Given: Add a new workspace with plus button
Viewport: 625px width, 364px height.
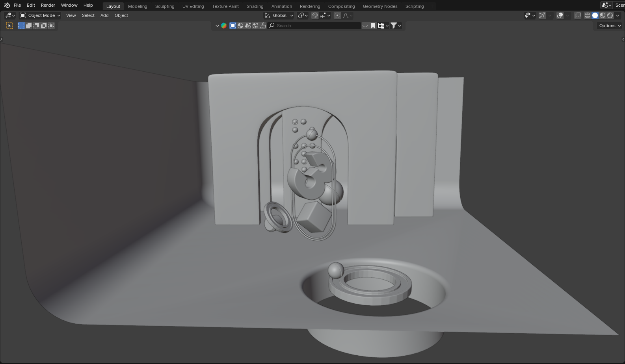Looking at the screenshot, I should click(x=432, y=6).
